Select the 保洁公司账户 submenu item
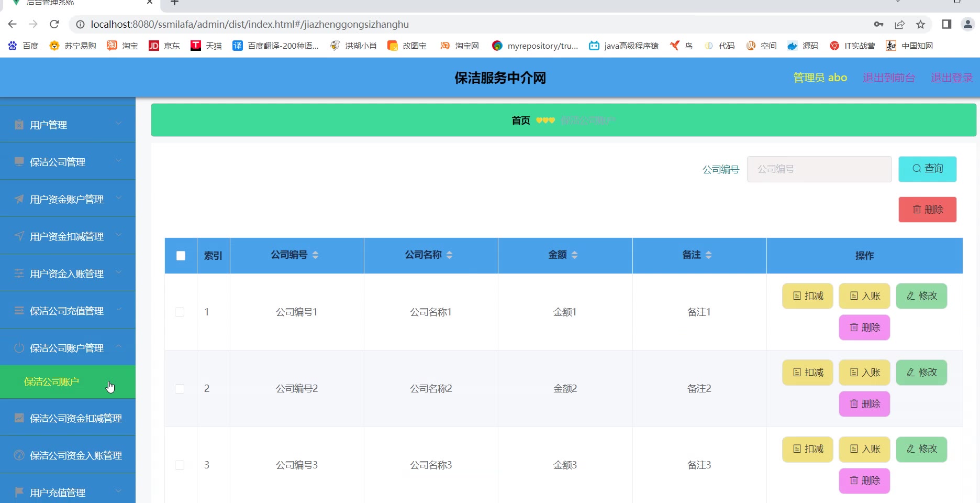Viewport: 980px width, 503px height. click(x=52, y=382)
